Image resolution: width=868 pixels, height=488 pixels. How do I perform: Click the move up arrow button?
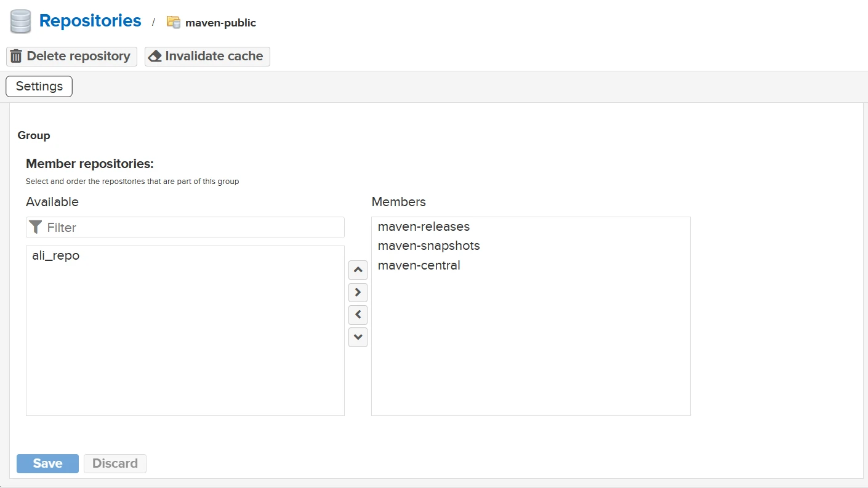(358, 270)
